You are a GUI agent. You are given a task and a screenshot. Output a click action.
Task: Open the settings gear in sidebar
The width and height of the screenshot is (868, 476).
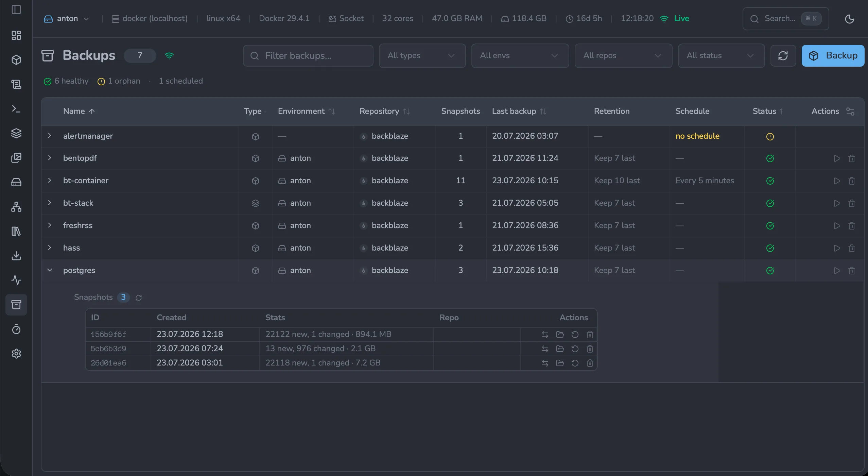(16, 354)
